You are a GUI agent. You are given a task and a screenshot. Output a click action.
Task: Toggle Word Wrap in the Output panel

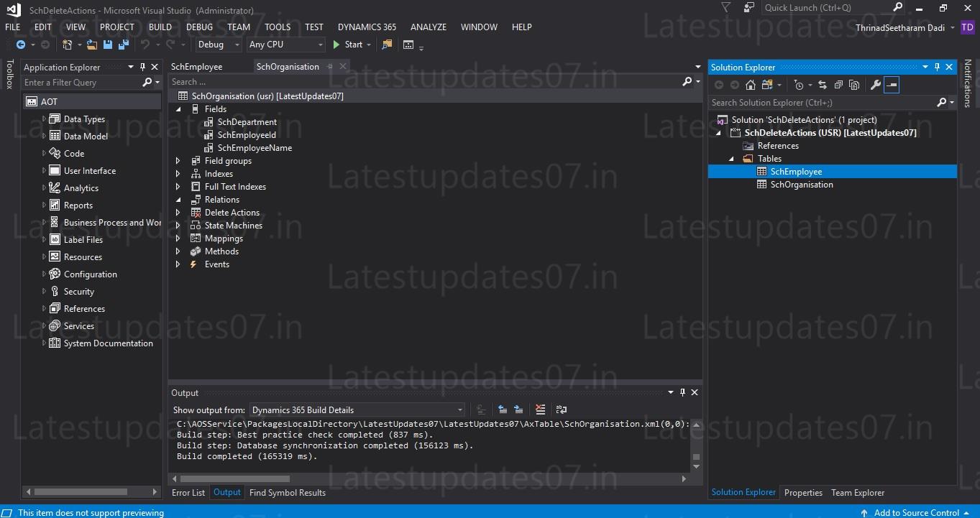tap(561, 410)
